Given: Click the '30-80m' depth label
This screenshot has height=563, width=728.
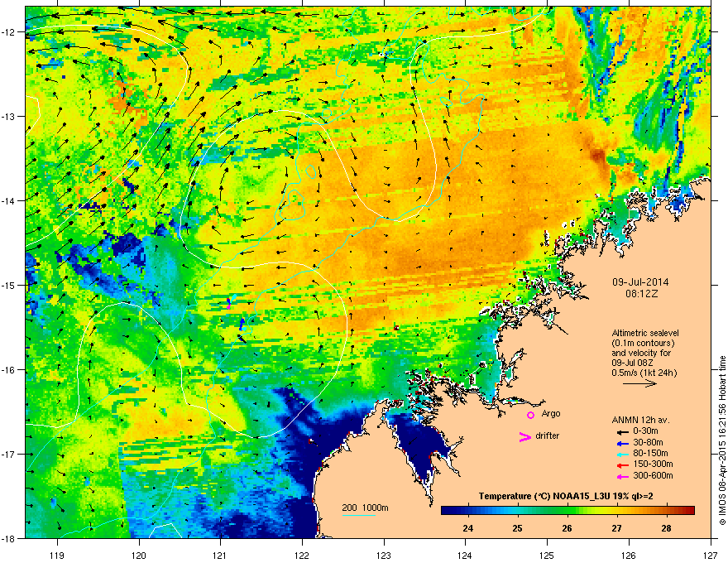Looking at the screenshot, I should pyautogui.click(x=648, y=442).
